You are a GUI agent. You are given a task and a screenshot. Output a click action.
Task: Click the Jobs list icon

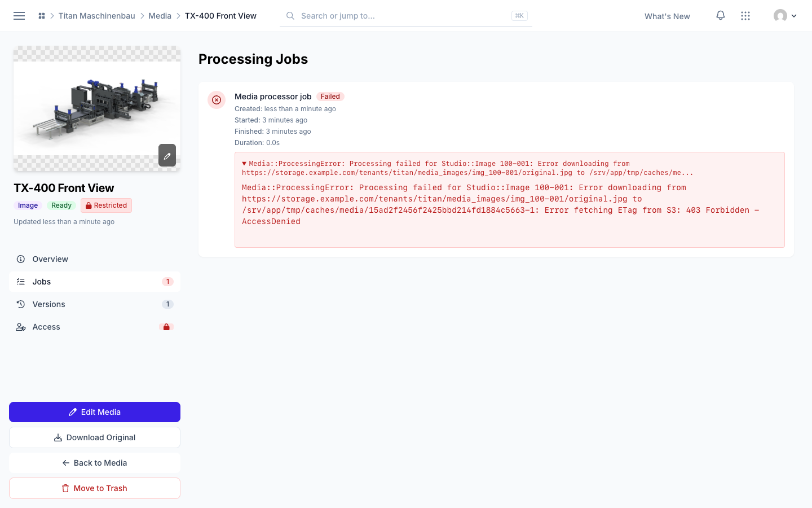click(x=21, y=282)
